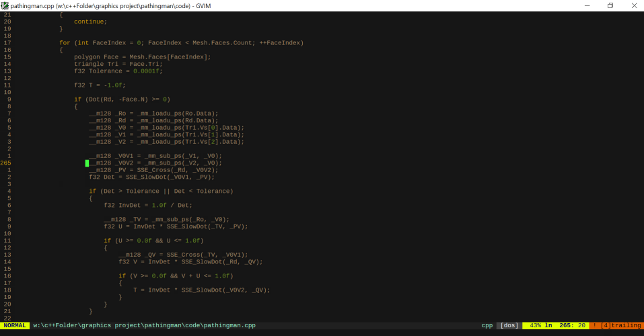Click the GVIM application icon in title bar

tap(5, 6)
